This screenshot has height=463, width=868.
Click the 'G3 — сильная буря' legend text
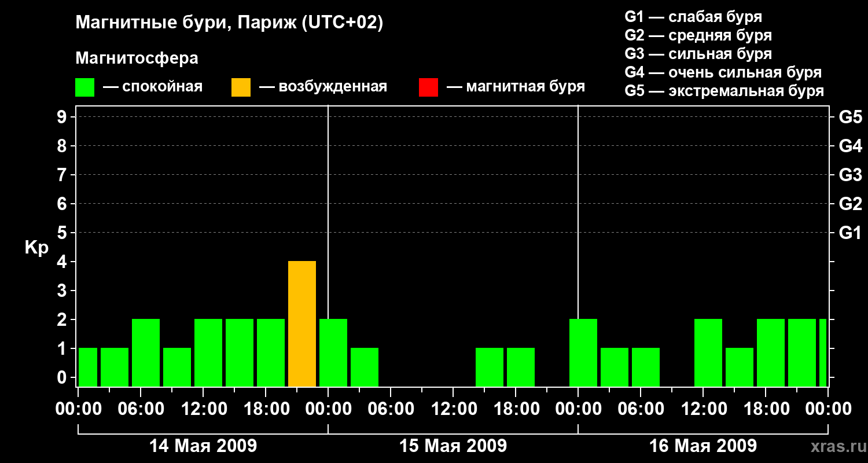(x=698, y=54)
